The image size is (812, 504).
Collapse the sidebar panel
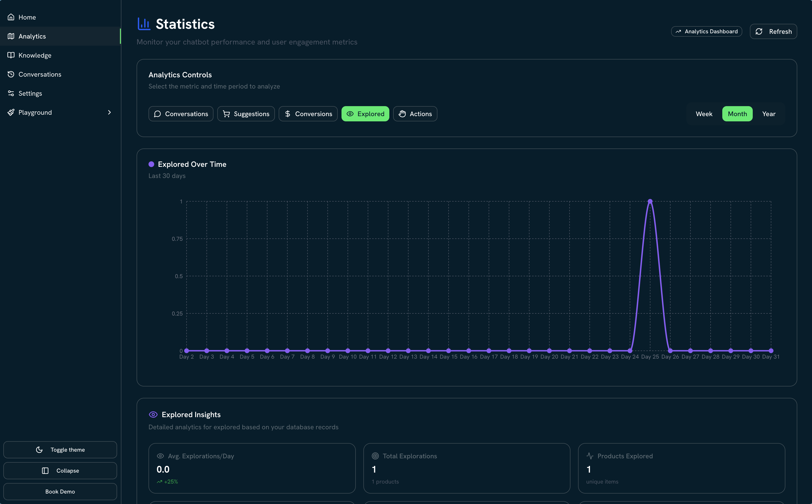click(60, 470)
